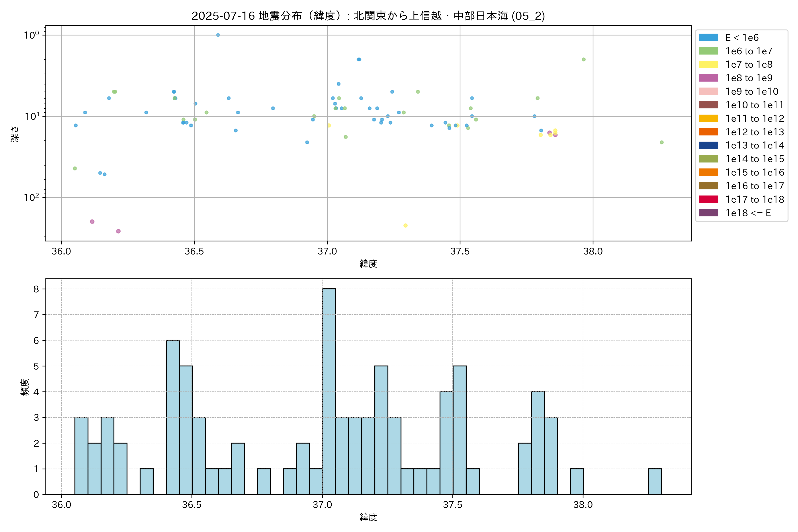Click the yellow 1e7 to 1e8 legend swatch
798x532 pixels.
click(x=708, y=65)
